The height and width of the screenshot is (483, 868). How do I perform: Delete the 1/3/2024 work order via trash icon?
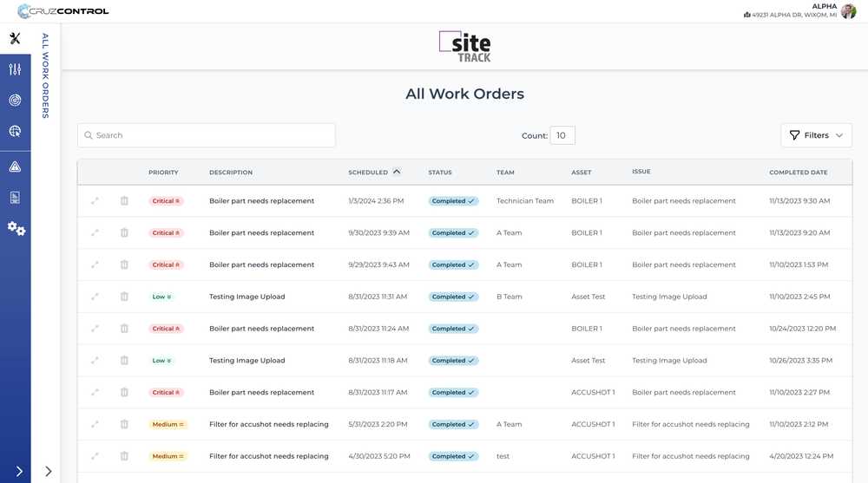[124, 201]
